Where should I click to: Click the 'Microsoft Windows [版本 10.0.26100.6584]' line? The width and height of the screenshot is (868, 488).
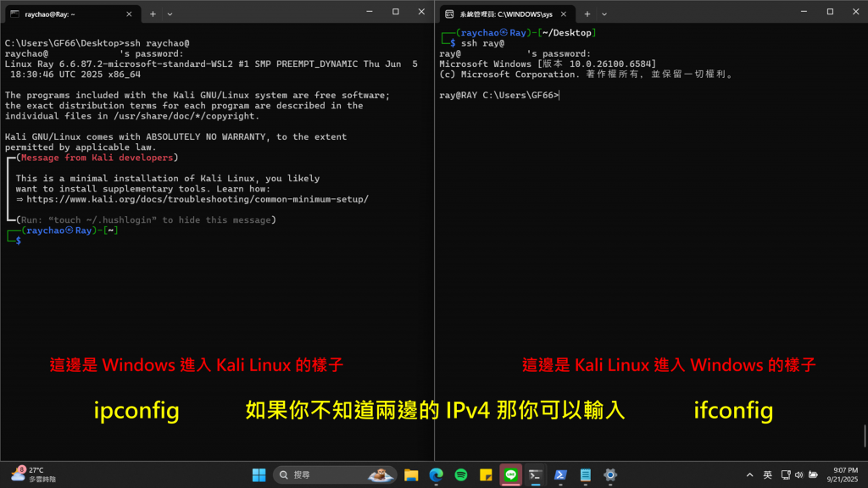coord(548,64)
